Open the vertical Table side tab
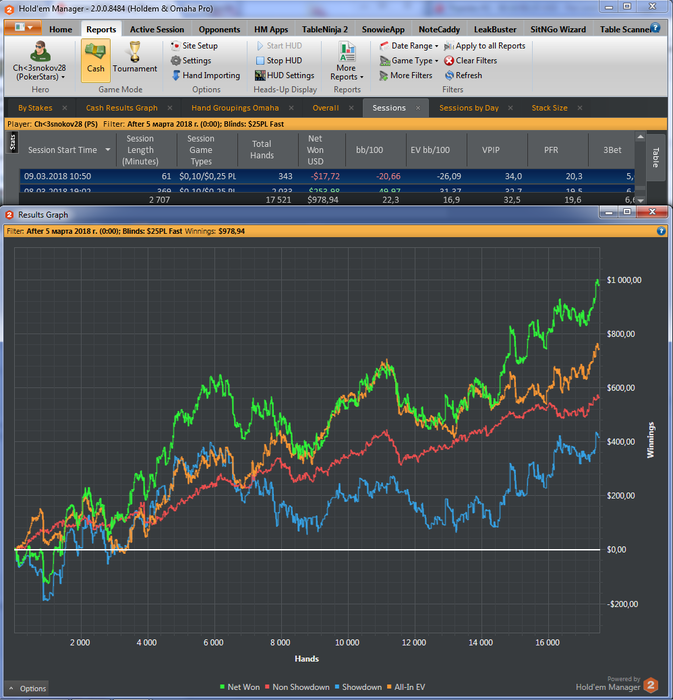 [x=655, y=157]
